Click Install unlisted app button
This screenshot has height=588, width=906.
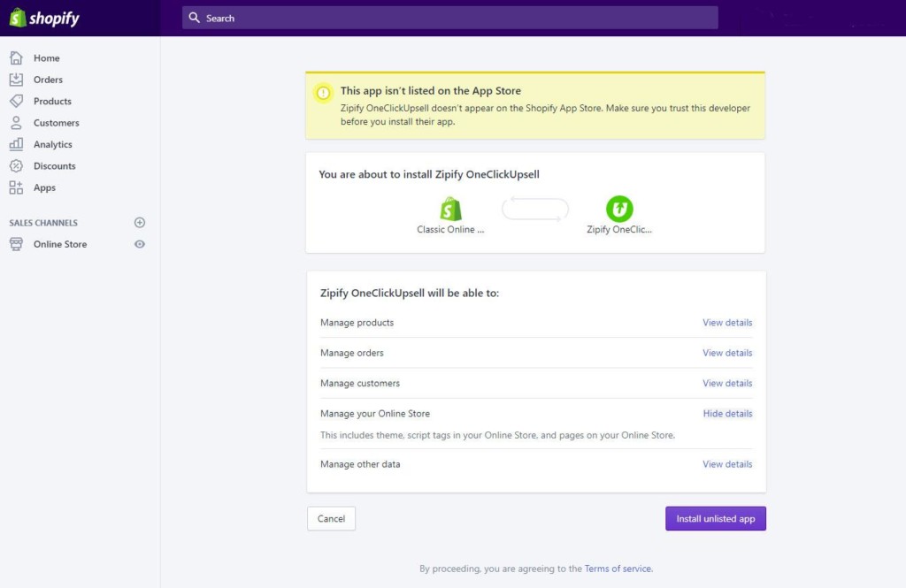[x=715, y=519]
